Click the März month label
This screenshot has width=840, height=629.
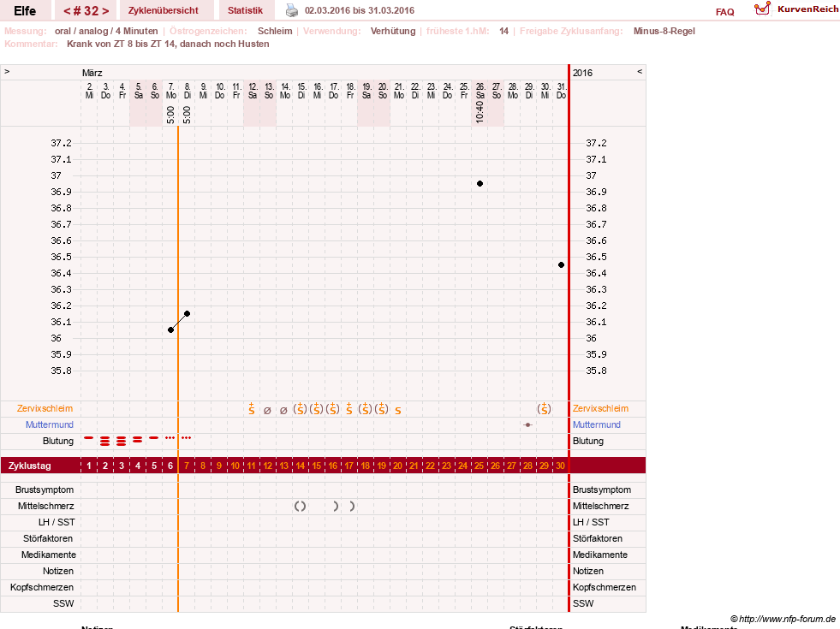(x=92, y=73)
